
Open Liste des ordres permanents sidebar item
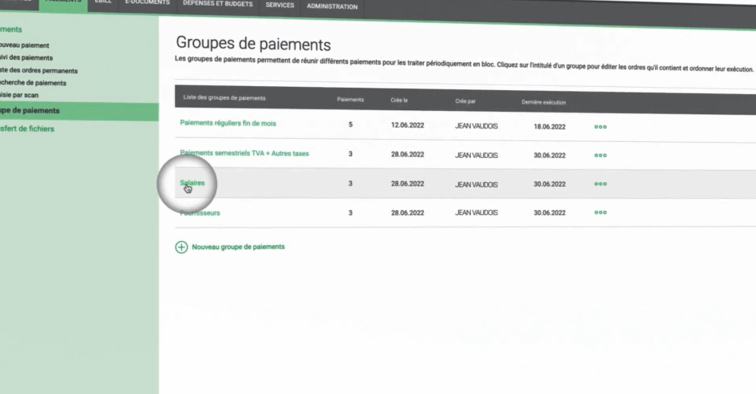(39, 70)
